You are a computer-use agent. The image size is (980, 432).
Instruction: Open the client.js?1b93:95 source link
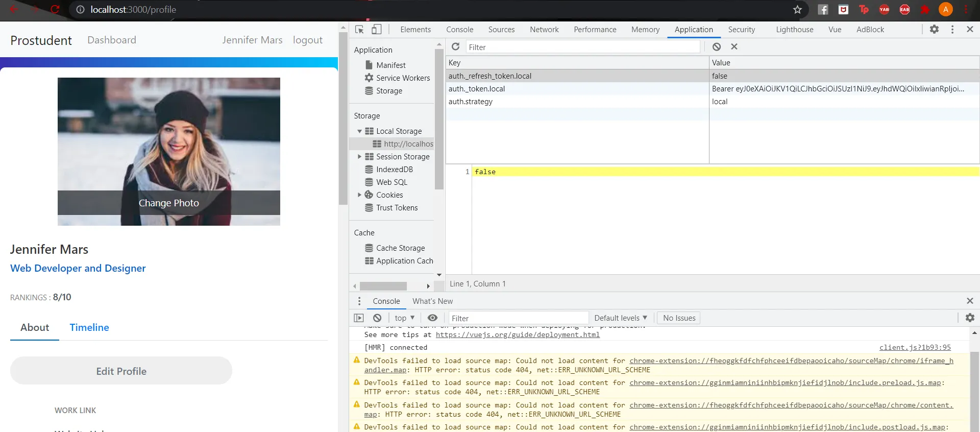click(x=915, y=348)
